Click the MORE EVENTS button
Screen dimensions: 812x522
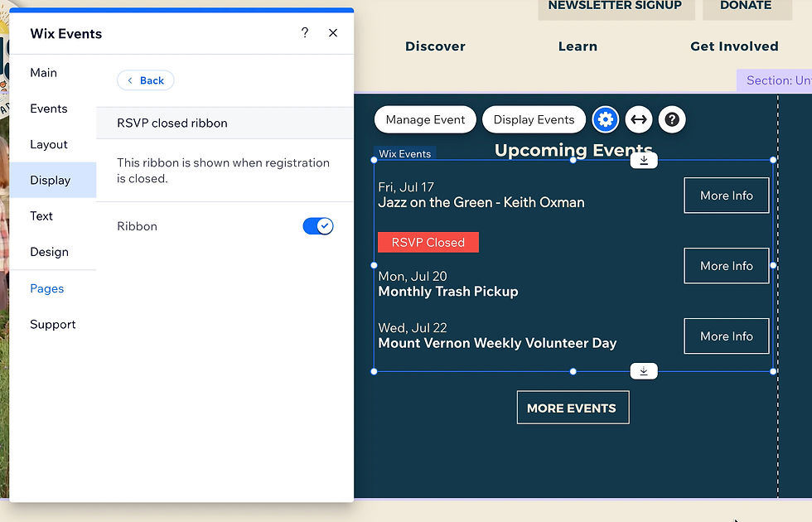pyautogui.click(x=573, y=408)
